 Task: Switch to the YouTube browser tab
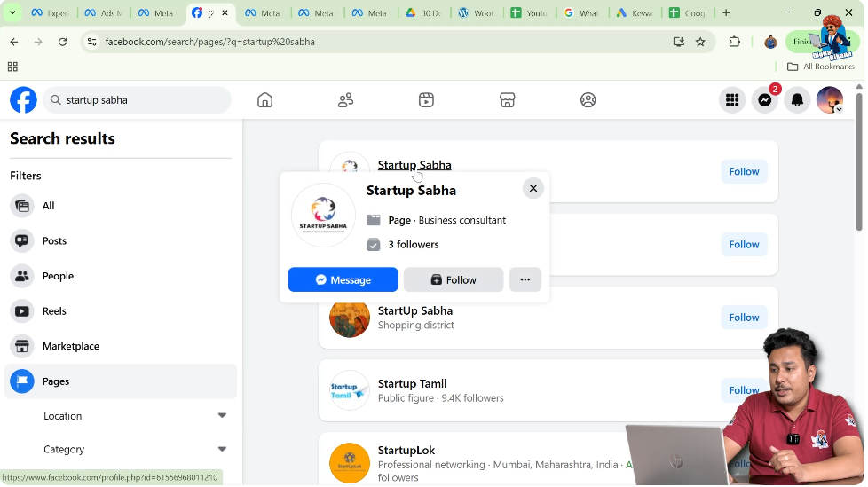tap(529, 12)
